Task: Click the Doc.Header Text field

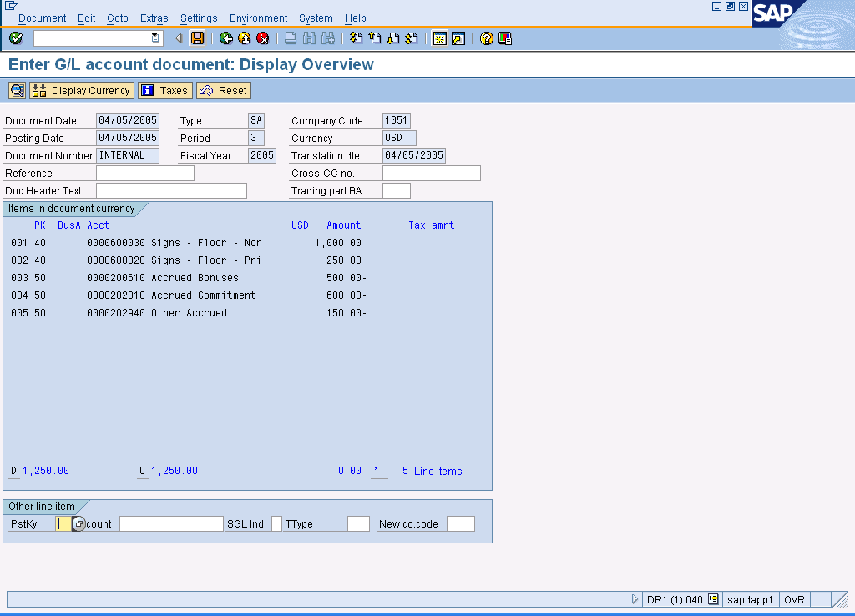Action: coord(171,191)
